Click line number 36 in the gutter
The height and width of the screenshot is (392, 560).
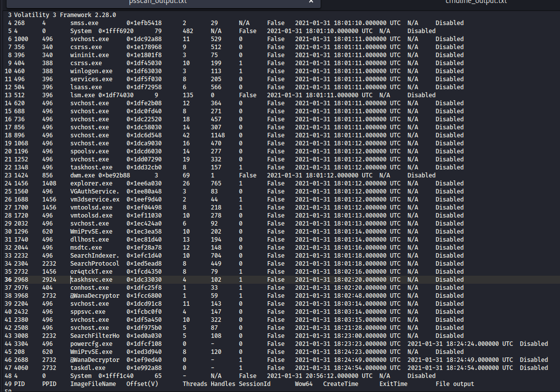[x=9, y=279]
